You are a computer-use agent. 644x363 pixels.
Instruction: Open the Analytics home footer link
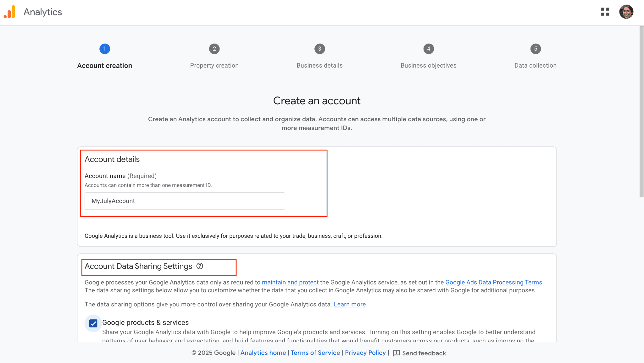point(263,353)
